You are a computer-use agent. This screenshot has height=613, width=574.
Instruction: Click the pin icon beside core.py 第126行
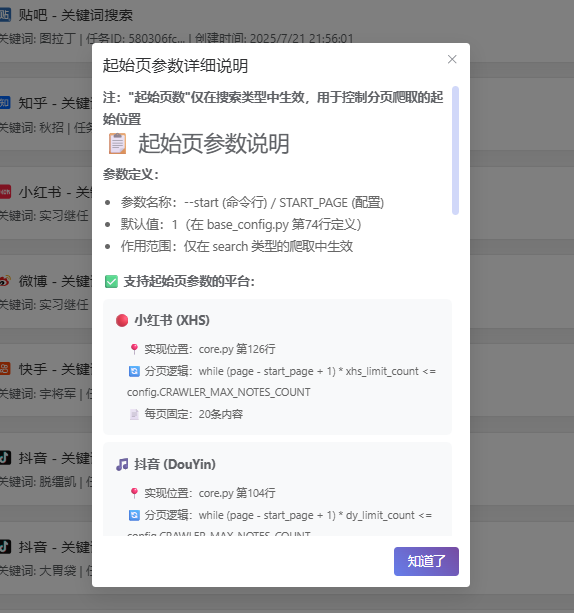[x=134, y=349]
